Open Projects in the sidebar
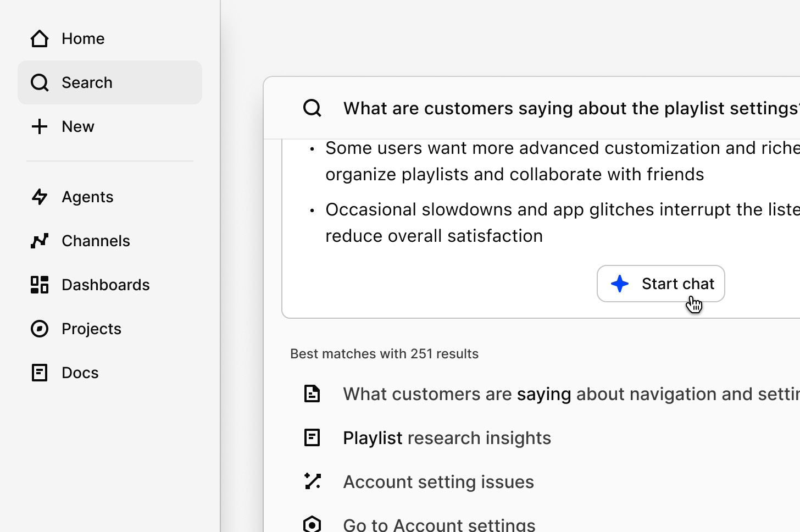Viewport: 800px width, 532px height. pos(110,329)
